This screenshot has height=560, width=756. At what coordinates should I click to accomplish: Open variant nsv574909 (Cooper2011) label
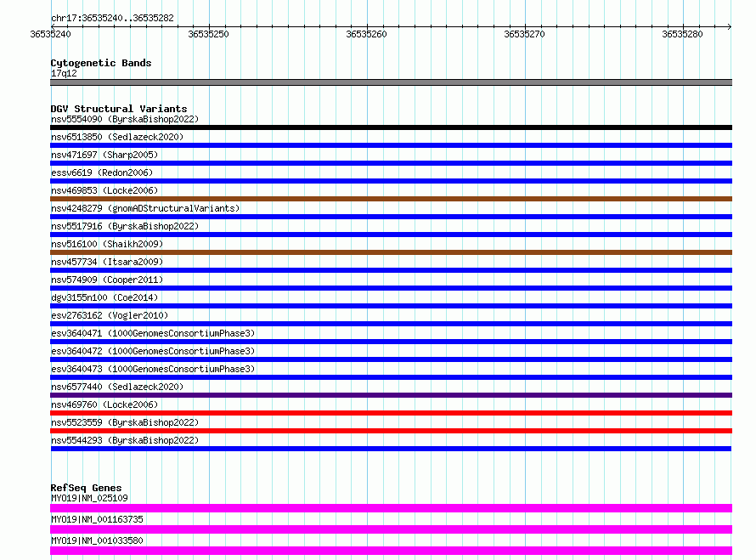coord(107,280)
